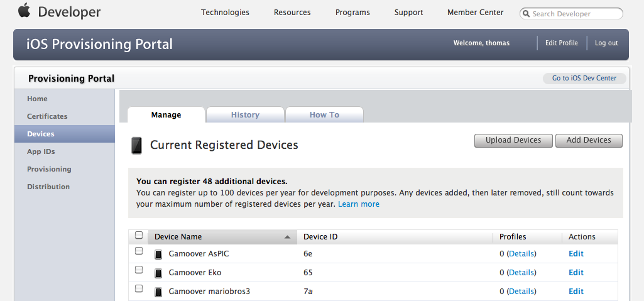644x301 pixels.
Task: Edit the Gamoover Eko device
Action: coord(576,273)
